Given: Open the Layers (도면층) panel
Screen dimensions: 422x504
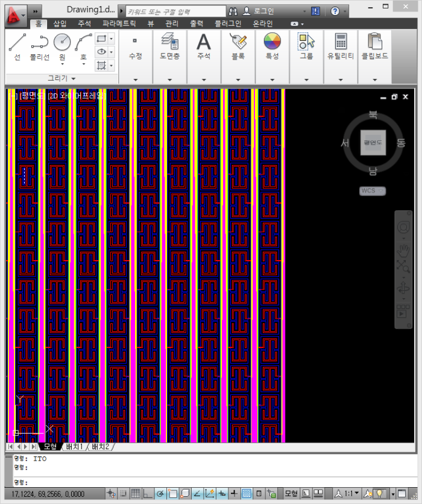Looking at the screenshot, I should [169, 46].
